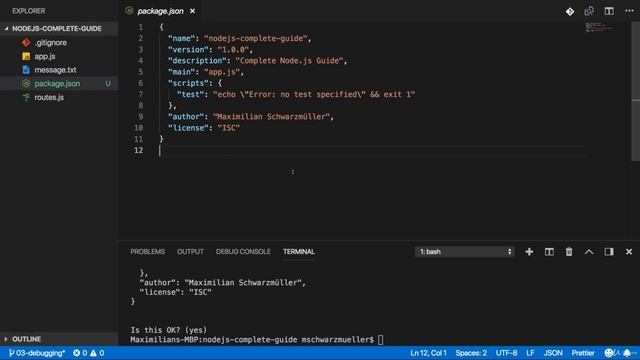Click the 03-debugging git branch indicator
This screenshot has height=360, width=640.
pos(37,353)
